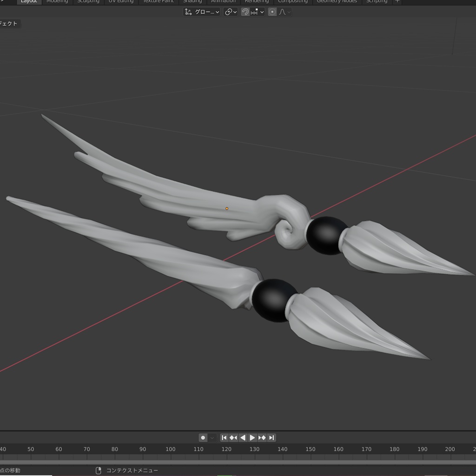Switch to the Texture Paint workspace tab
The width and height of the screenshot is (476, 476).
pyautogui.click(x=158, y=1)
